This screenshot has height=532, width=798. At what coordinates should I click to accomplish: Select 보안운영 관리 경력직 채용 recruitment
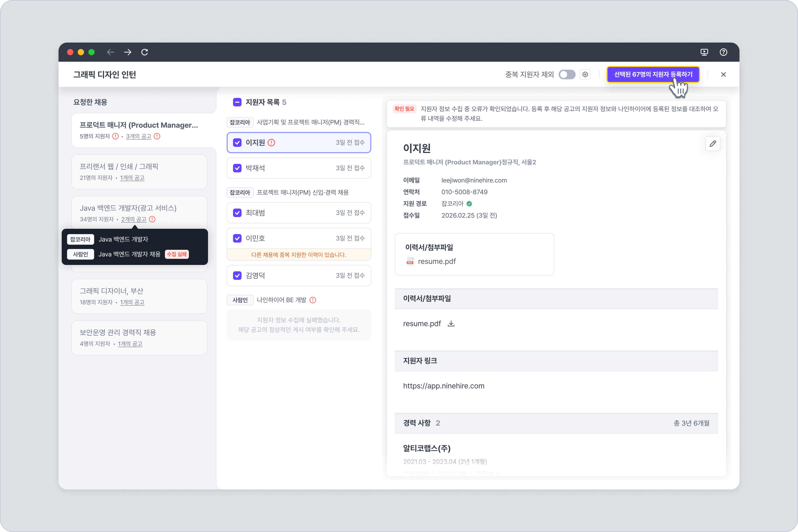(139, 338)
